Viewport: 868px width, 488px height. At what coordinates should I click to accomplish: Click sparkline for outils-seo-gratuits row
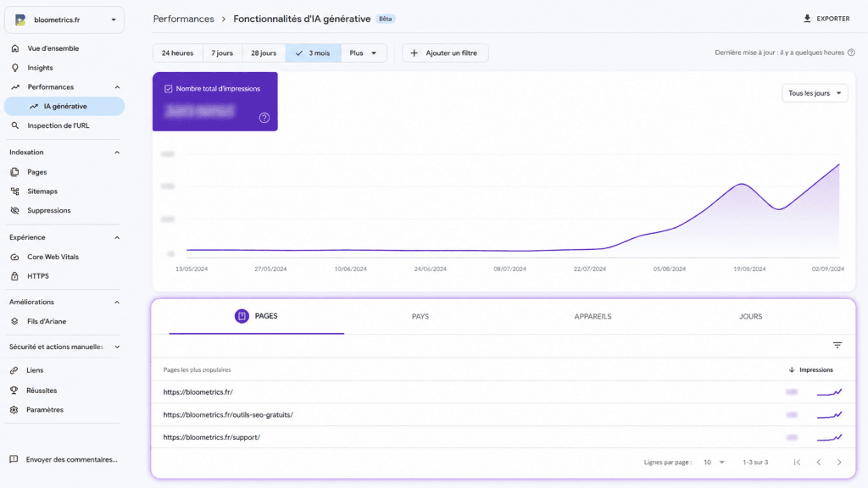pos(829,414)
